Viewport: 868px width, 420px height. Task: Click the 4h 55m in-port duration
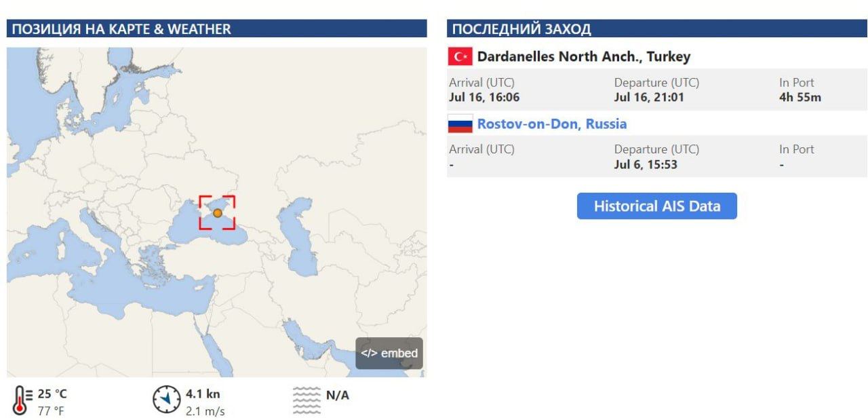800,97
